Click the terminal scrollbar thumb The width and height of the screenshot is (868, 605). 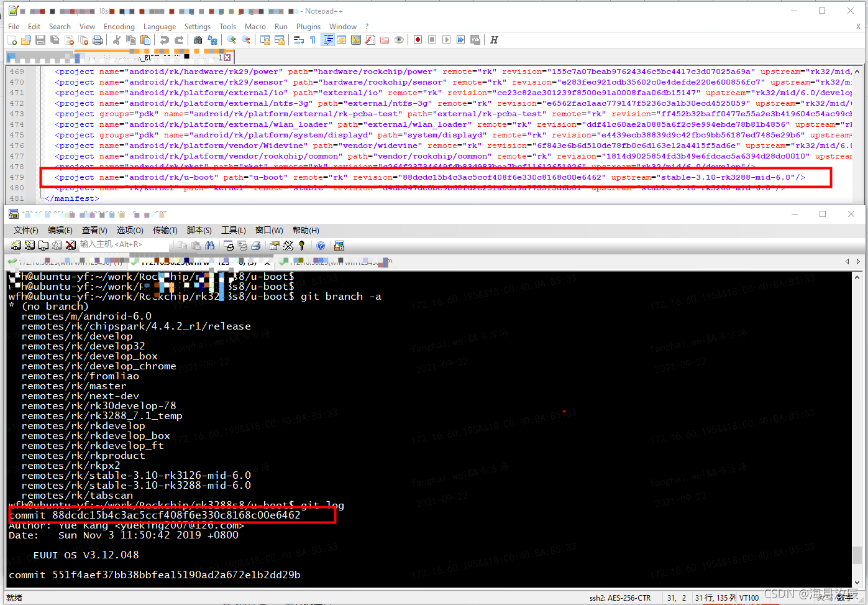coord(857,554)
